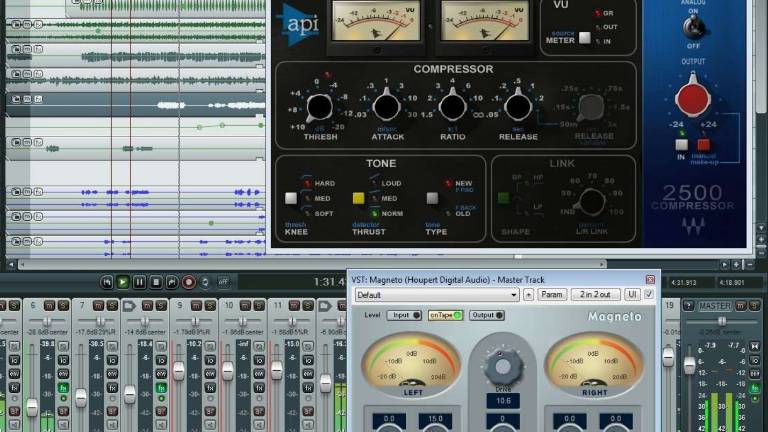The image size is (768, 432).
Task: Start recording with the red Record button
Action: point(189,282)
